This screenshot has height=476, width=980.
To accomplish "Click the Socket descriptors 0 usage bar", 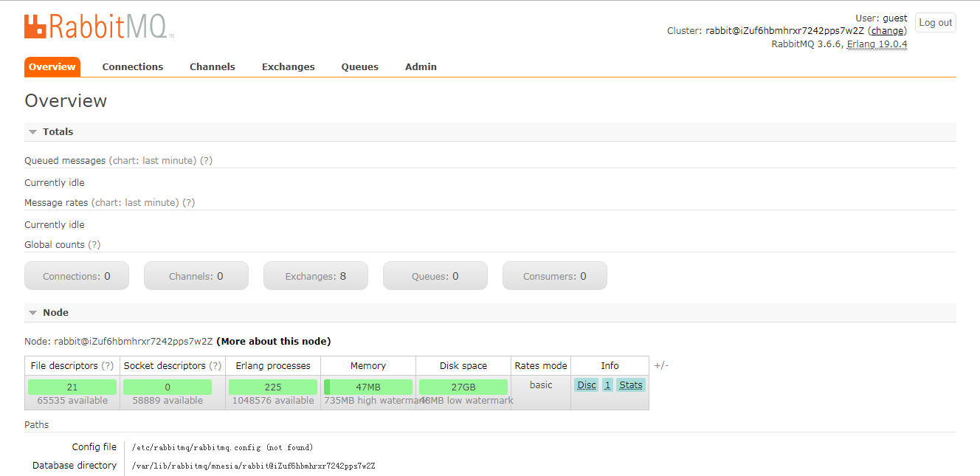I will click(x=168, y=387).
